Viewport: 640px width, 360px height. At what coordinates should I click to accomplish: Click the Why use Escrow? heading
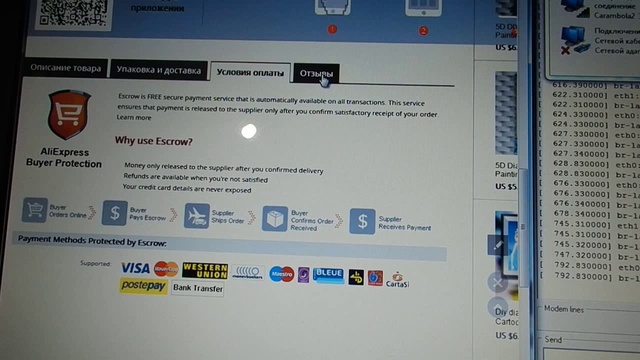coord(153,141)
